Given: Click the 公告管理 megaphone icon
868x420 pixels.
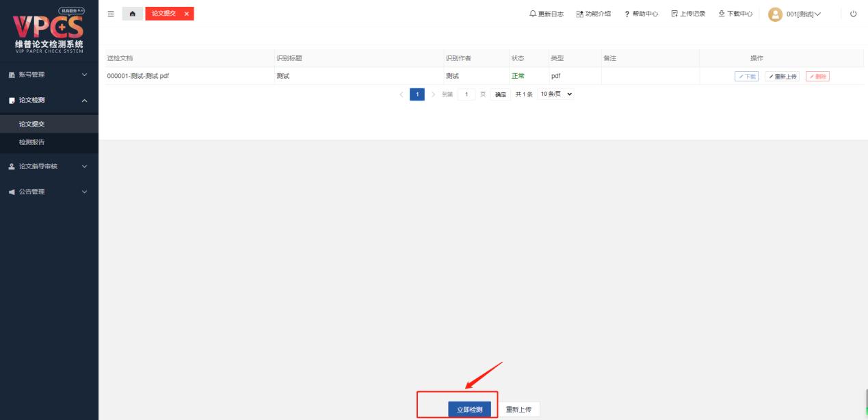Looking at the screenshot, I should pyautogui.click(x=12, y=192).
